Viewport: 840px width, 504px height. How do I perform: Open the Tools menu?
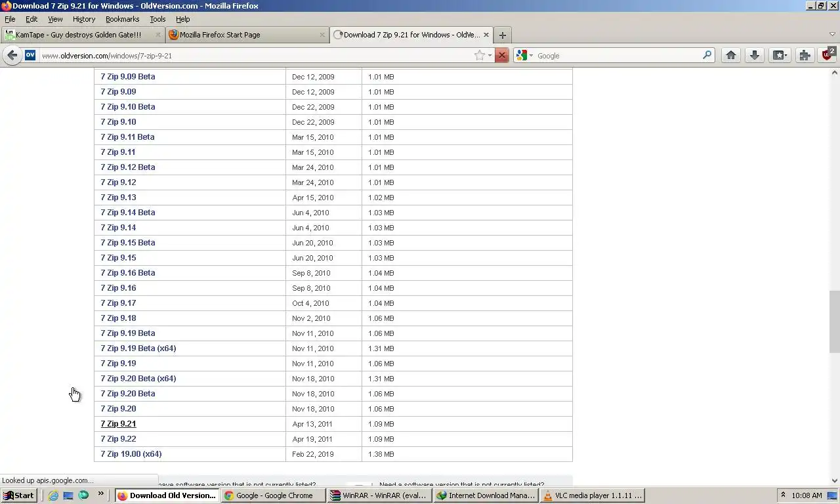[x=157, y=19]
